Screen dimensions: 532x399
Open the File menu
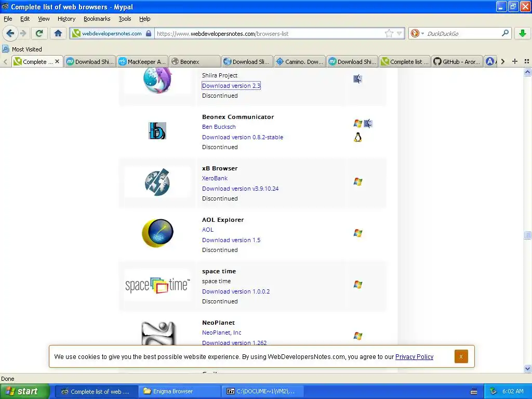pyautogui.click(x=8, y=19)
